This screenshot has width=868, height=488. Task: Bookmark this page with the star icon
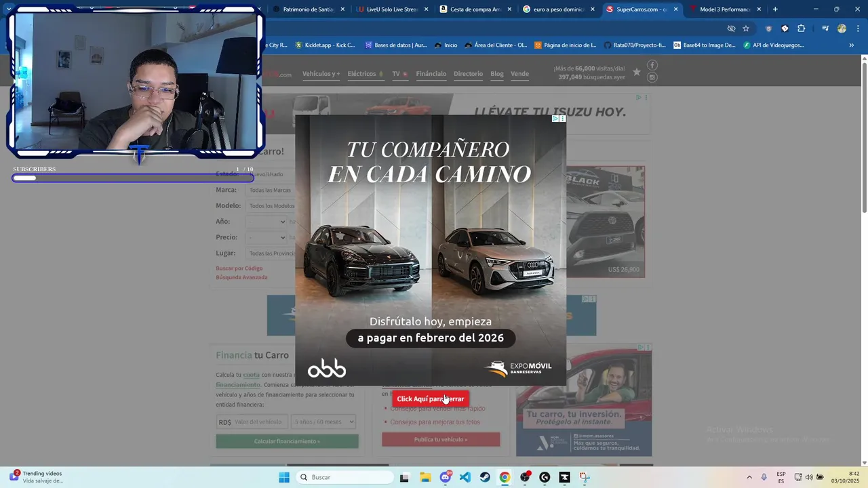click(746, 28)
